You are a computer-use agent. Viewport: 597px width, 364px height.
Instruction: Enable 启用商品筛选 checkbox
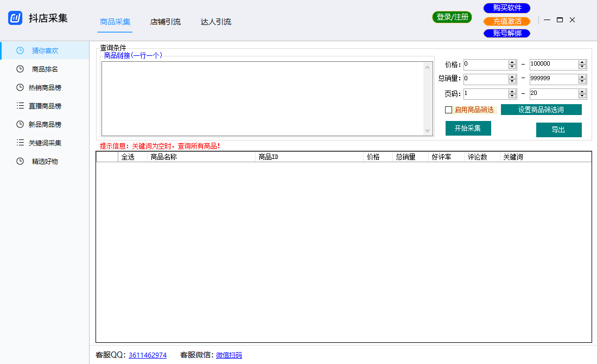click(x=449, y=110)
